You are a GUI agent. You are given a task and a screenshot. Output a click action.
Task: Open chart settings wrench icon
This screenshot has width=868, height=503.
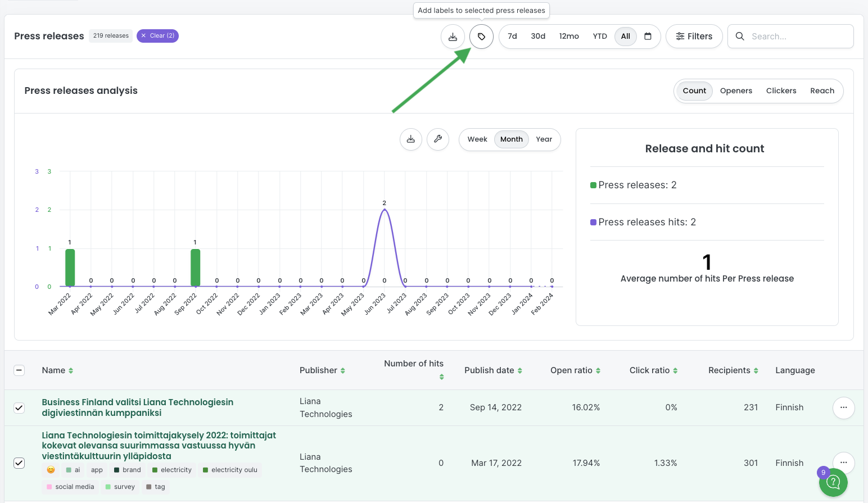click(438, 139)
